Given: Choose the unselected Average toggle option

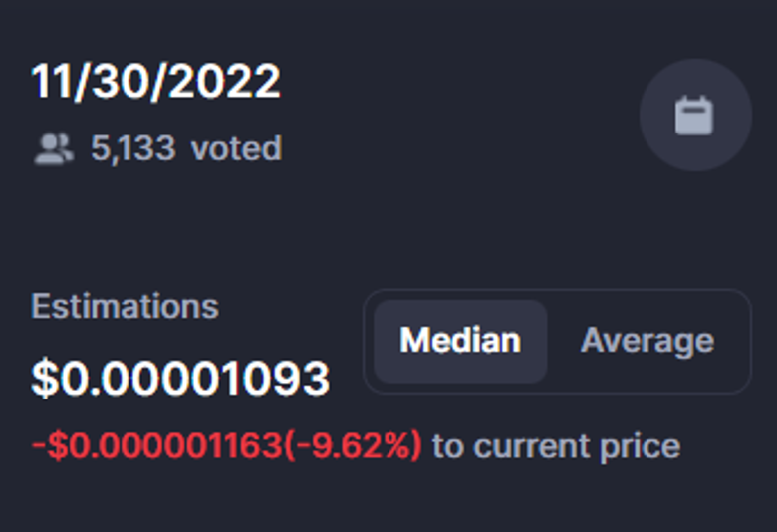Looking at the screenshot, I should pyautogui.click(x=647, y=341).
